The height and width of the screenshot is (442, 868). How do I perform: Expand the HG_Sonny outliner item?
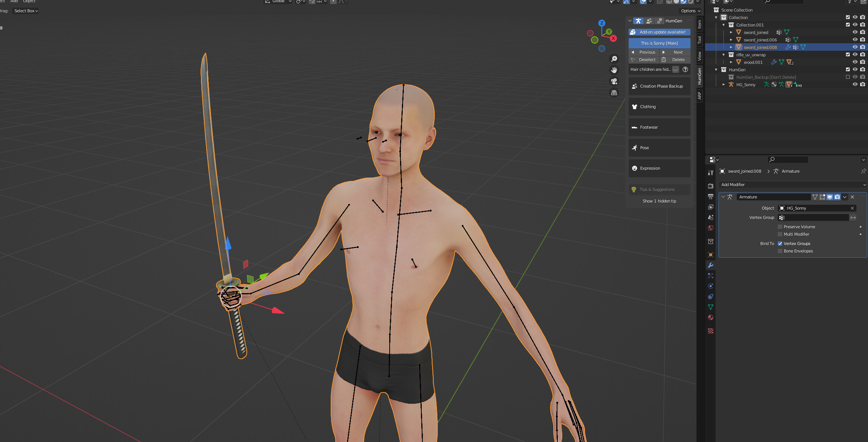point(724,85)
